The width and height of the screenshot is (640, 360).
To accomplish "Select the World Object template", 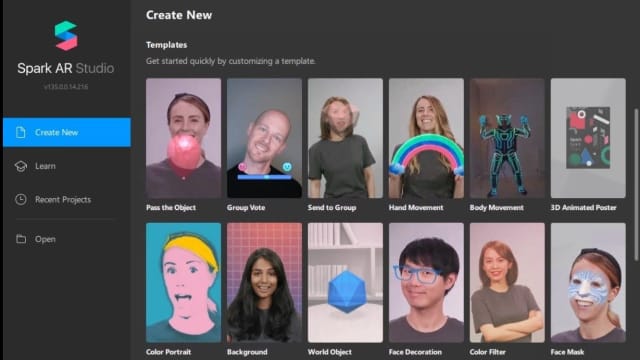I will (345, 282).
